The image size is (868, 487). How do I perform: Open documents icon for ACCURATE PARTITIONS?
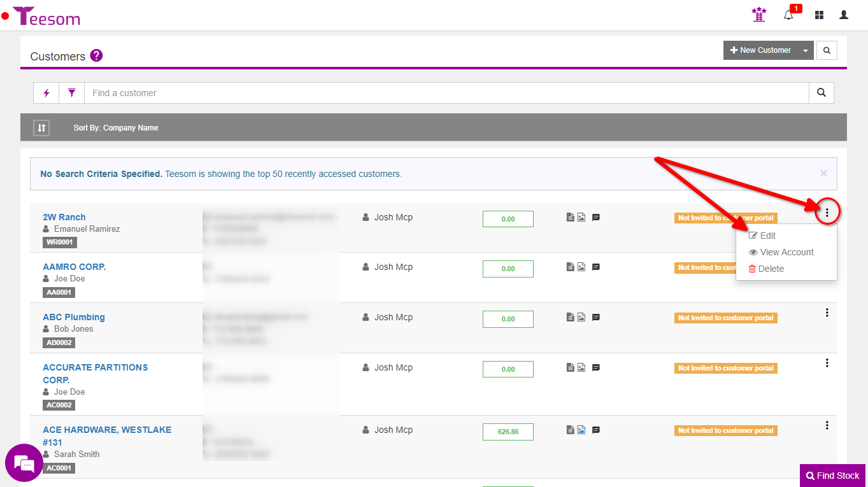click(x=571, y=367)
